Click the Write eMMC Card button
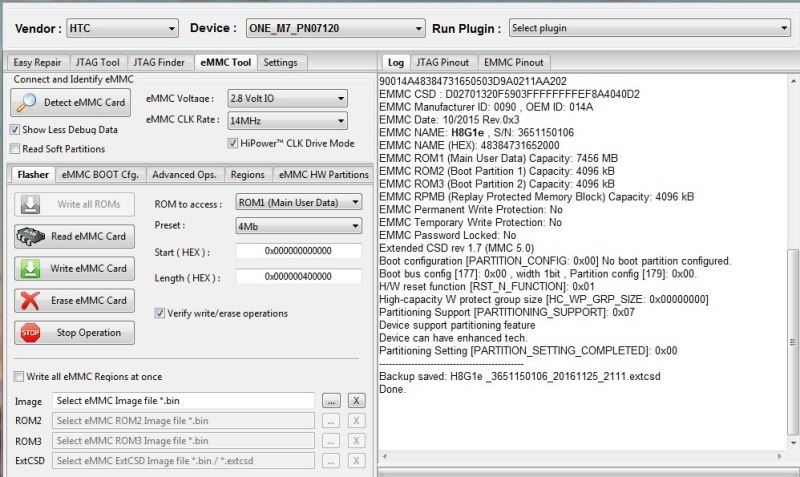The width and height of the screenshot is (800, 477). pos(74,268)
